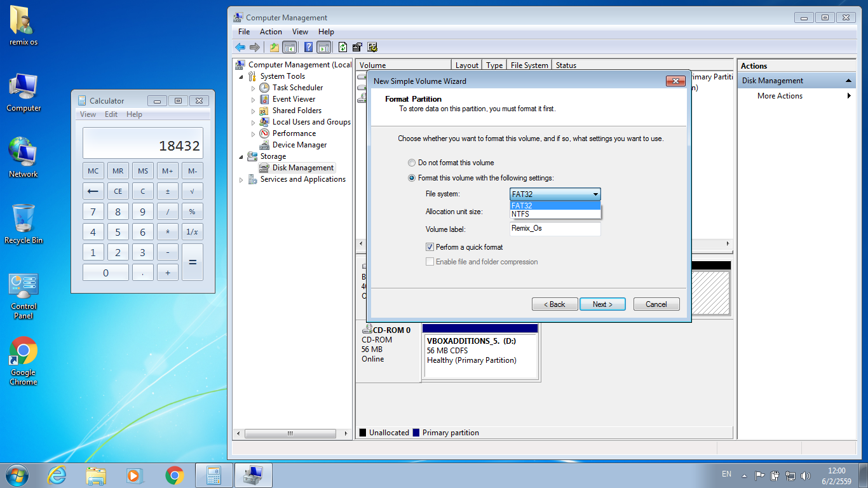Click the blue Back arrow in Computer Management toolbar
The width and height of the screenshot is (868, 488).
pyautogui.click(x=240, y=47)
